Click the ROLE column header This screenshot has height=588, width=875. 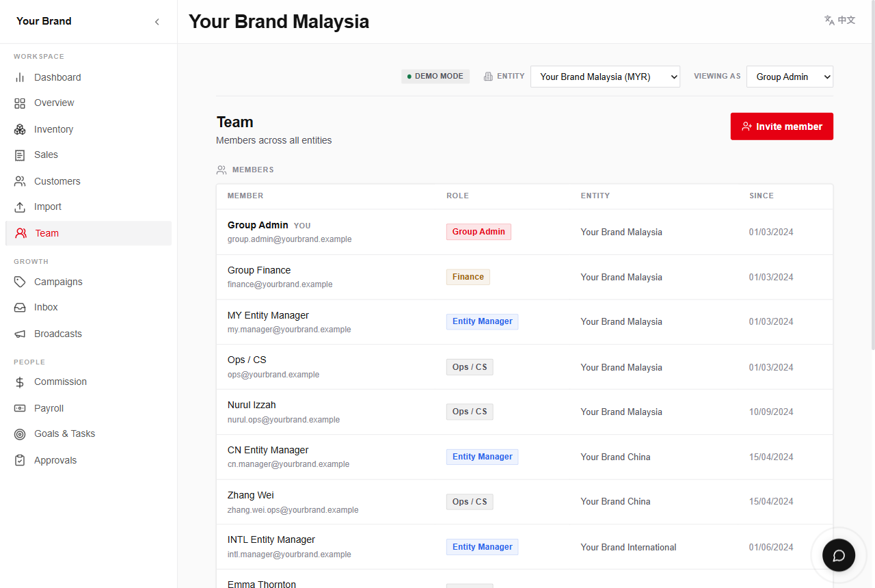458,196
